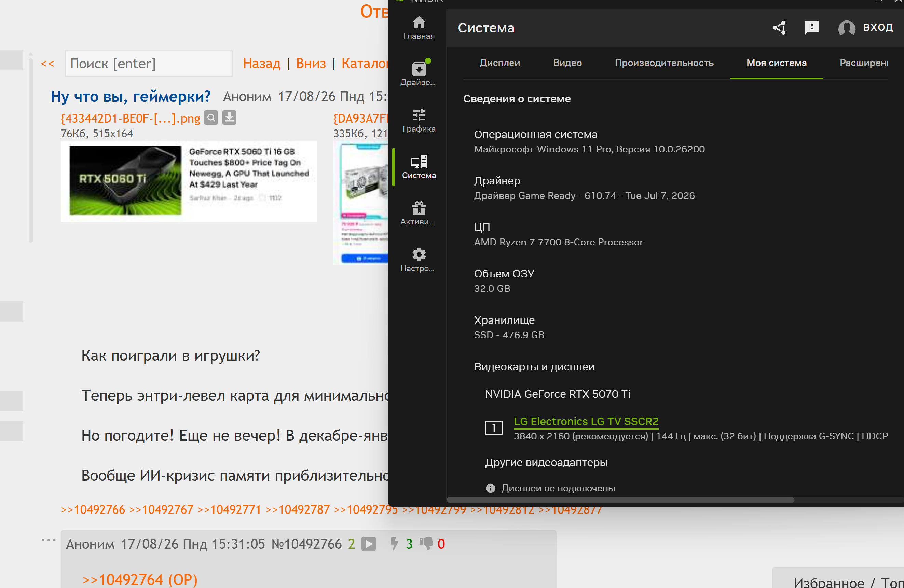Follow the >>10492767 reply link

click(x=161, y=509)
